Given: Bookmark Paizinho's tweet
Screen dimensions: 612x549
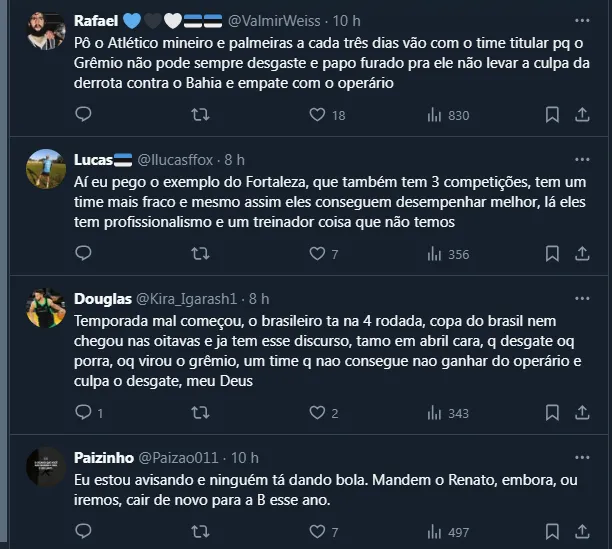Looking at the screenshot, I should pyautogui.click(x=551, y=532).
